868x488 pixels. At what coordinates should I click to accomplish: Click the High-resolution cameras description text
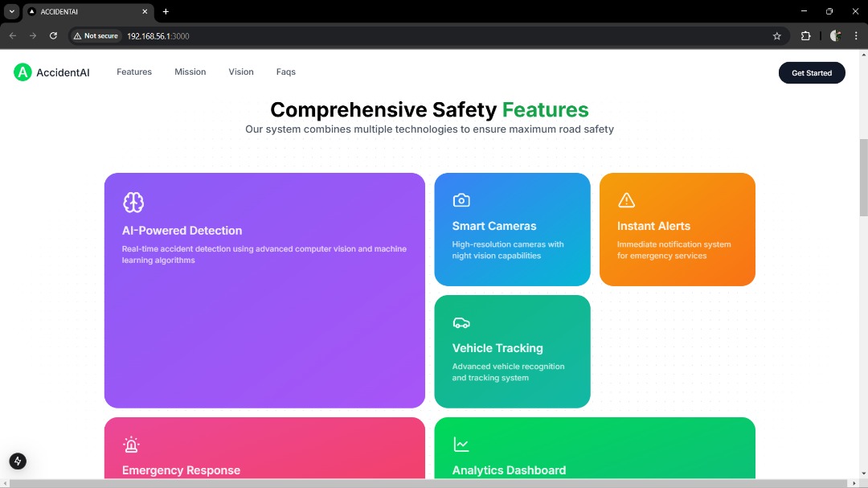508,250
